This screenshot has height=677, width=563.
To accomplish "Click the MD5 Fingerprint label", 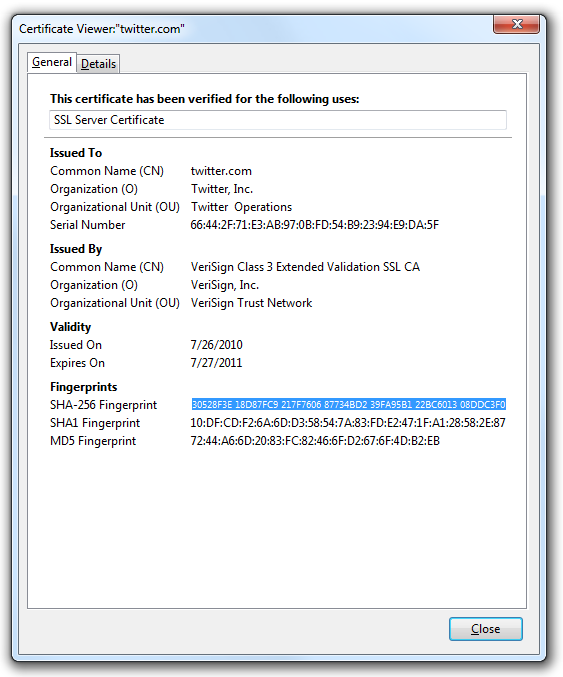I will [x=93, y=441].
